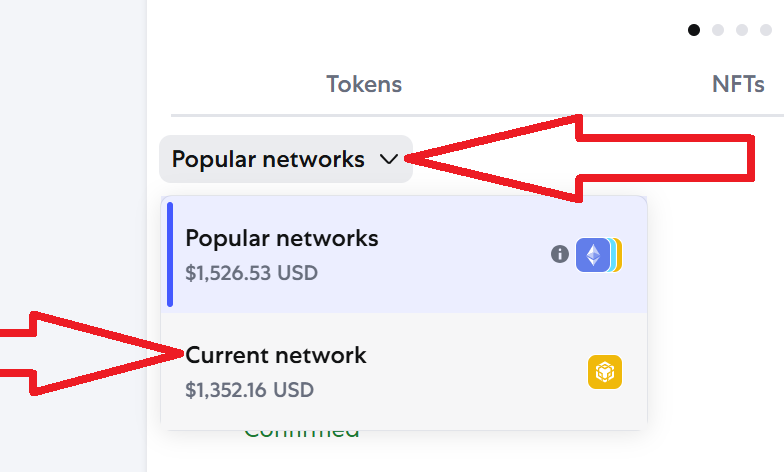The image size is (784, 472).
Task: Select the first black carousel dot
Action: (694, 30)
